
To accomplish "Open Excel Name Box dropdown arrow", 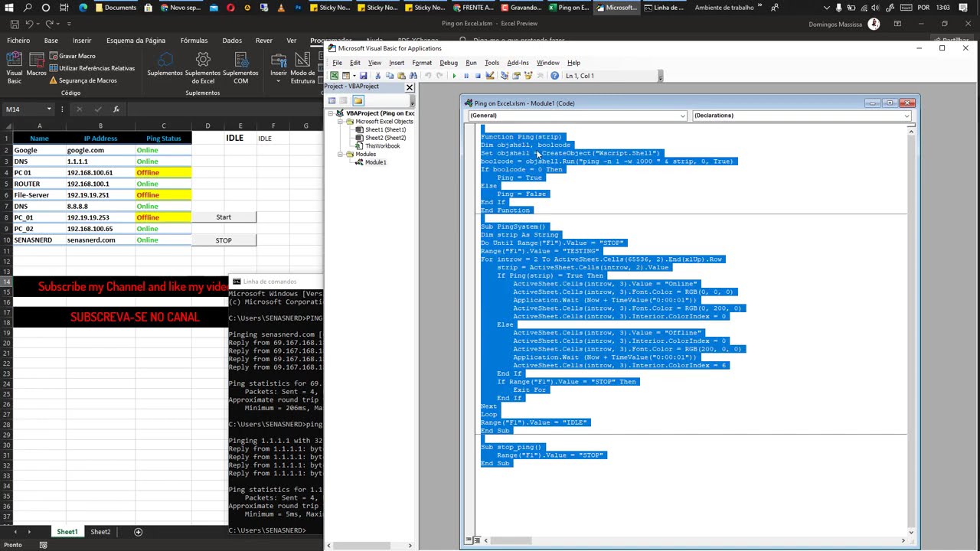I will 49,109.
